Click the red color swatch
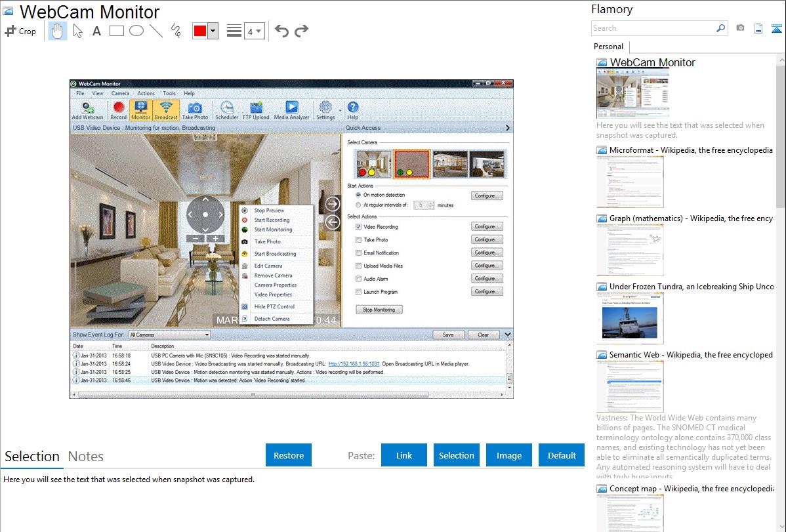786x532 pixels. click(200, 31)
